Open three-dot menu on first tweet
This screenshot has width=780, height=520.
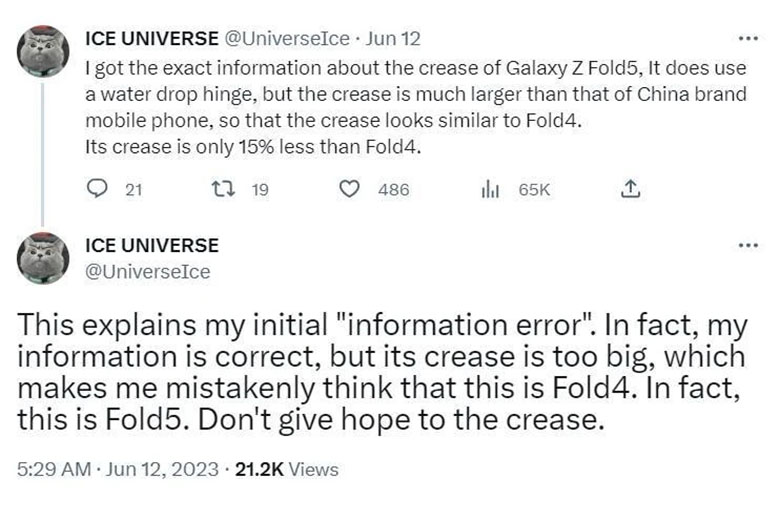[x=748, y=38]
